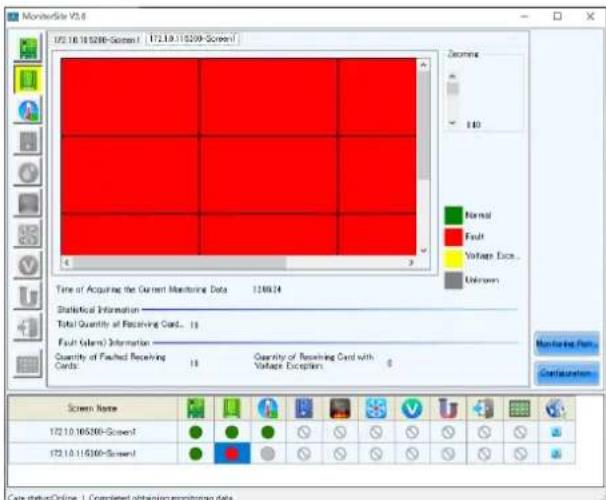606x500 pixels.
Task: Click grey Unknown legend swatch
Action: click(453, 280)
